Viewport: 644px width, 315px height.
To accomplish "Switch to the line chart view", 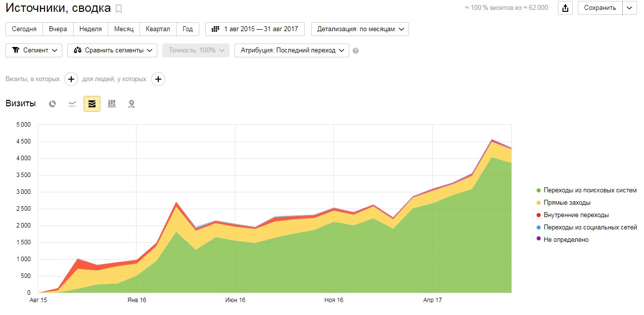I will 72,104.
